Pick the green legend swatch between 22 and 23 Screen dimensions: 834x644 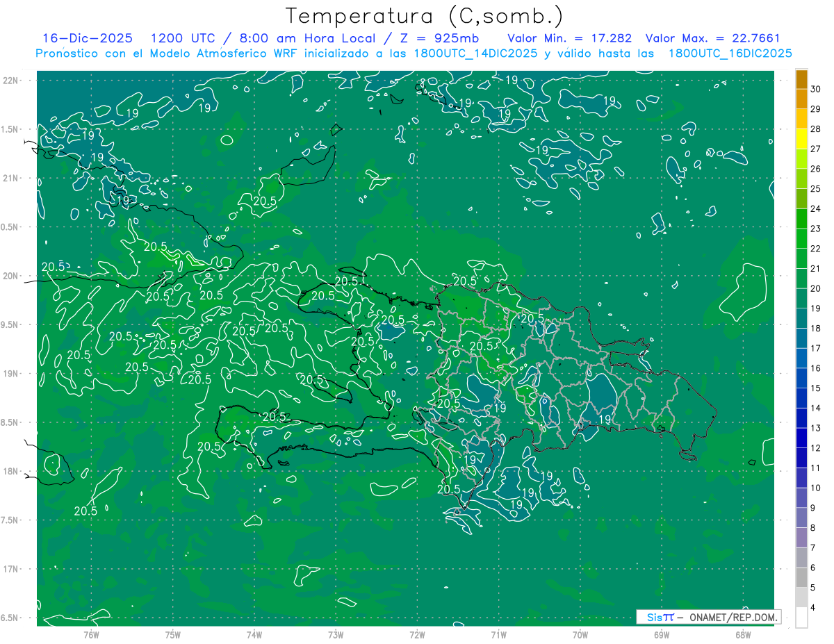pyautogui.click(x=801, y=238)
